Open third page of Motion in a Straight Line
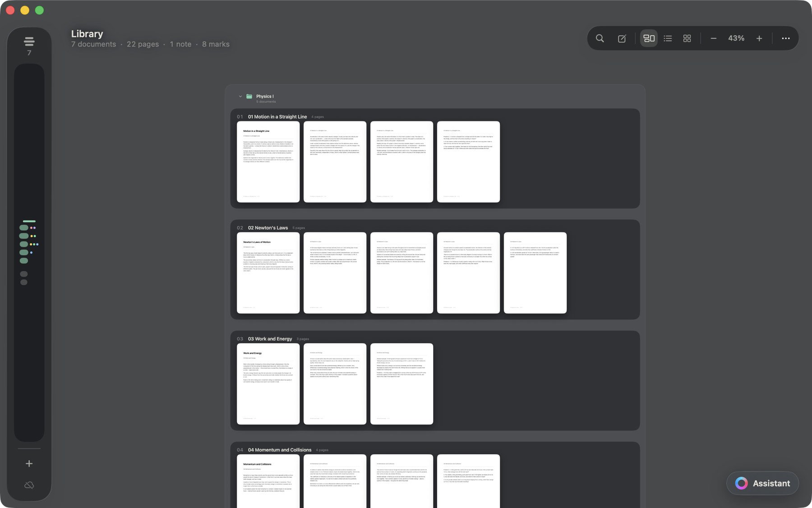Screen dimensions: 812x508 coord(401,162)
